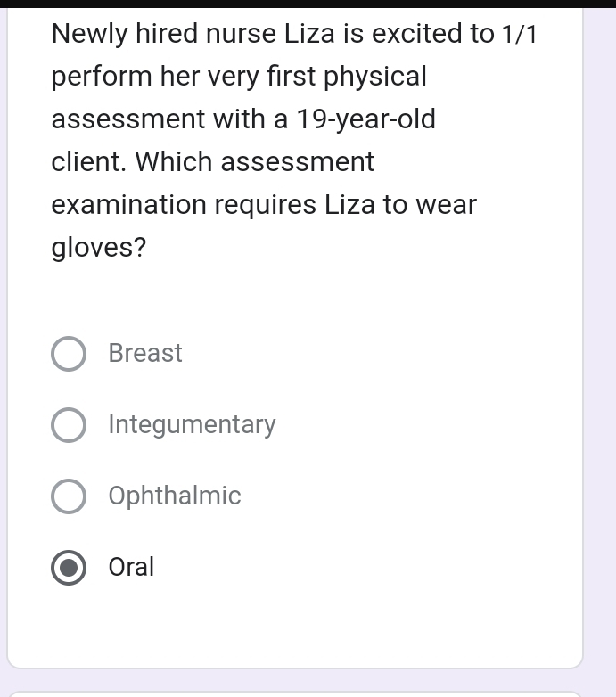Click the word "client." in the question
The width and height of the screenshot is (616, 697).
[x=90, y=162]
